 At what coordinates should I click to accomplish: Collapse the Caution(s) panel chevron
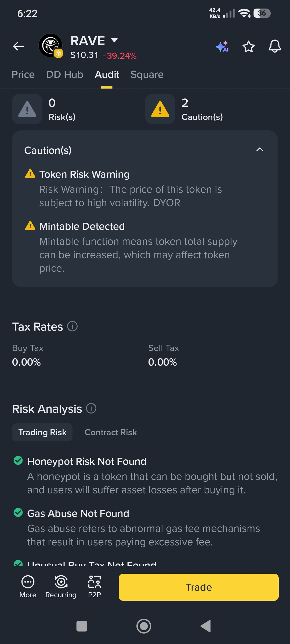tap(260, 150)
